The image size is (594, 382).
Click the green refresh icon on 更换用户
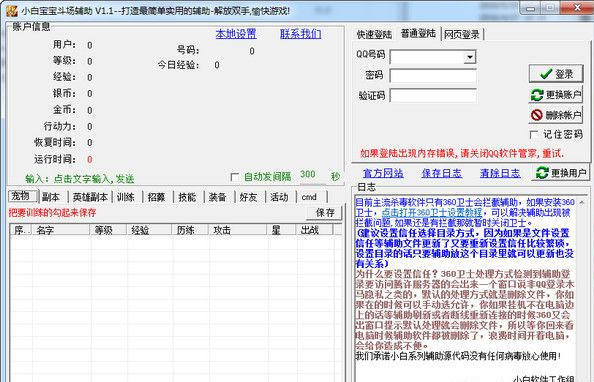pos(542,173)
